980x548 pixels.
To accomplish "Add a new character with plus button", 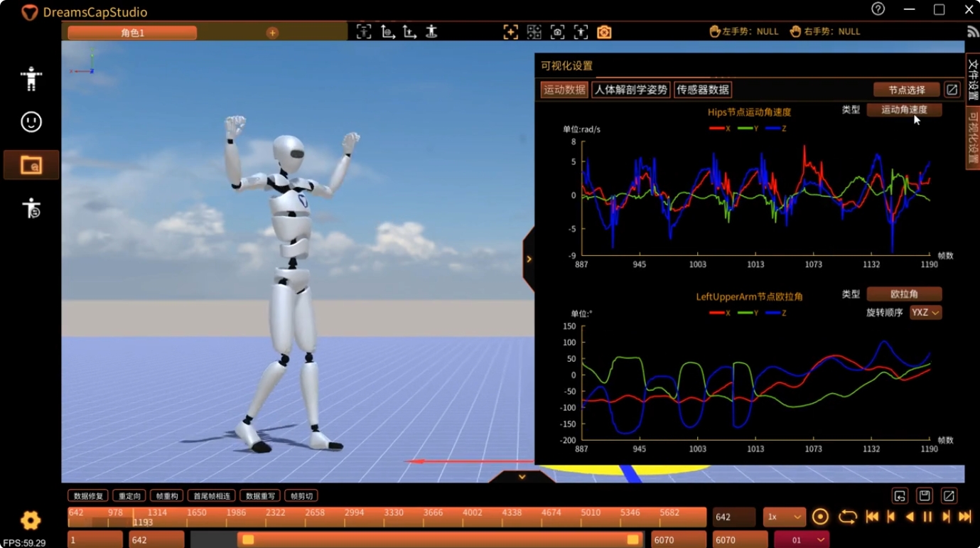I will 272,33.
